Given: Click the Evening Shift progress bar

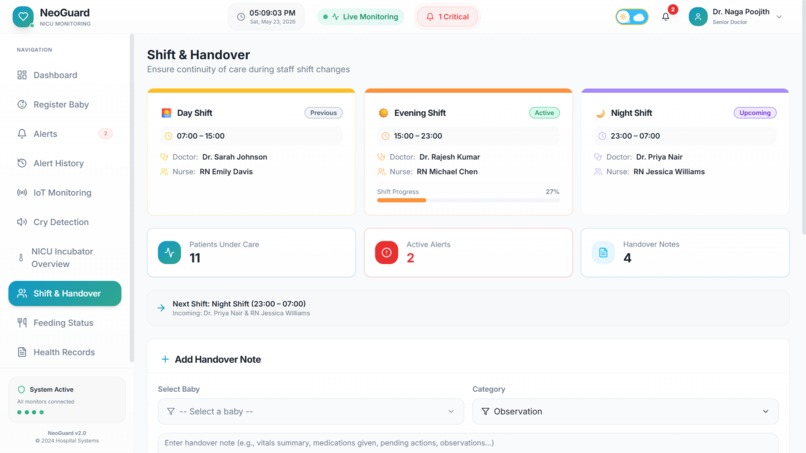Looking at the screenshot, I should 468,200.
